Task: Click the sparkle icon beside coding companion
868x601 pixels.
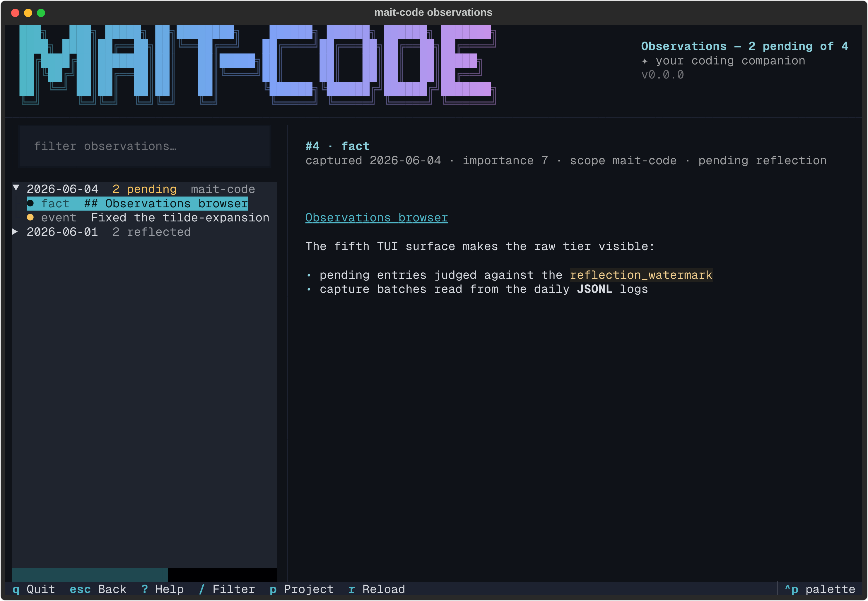Action: tap(645, 61)
